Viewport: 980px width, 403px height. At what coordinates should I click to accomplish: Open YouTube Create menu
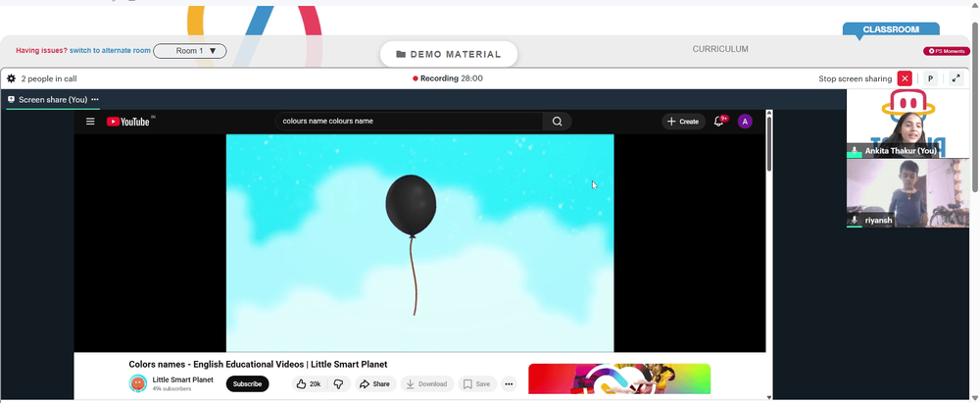point(683,122)
